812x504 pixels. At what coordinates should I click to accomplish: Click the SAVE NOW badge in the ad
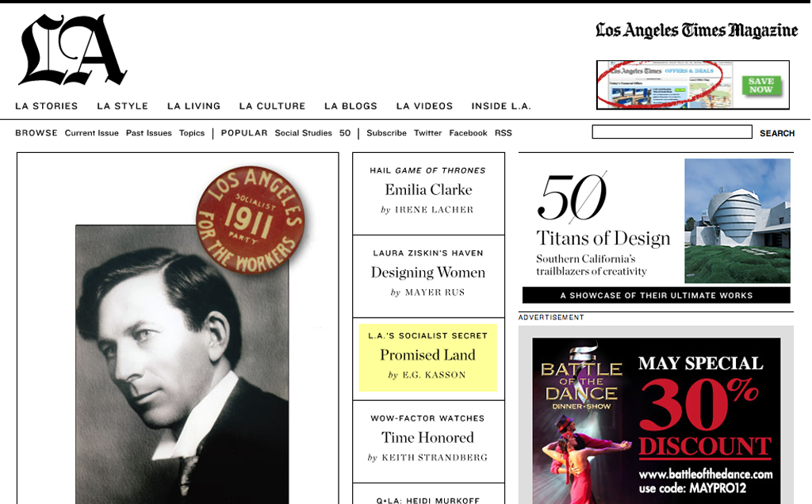pyautogui.click(x=761, y=86)
